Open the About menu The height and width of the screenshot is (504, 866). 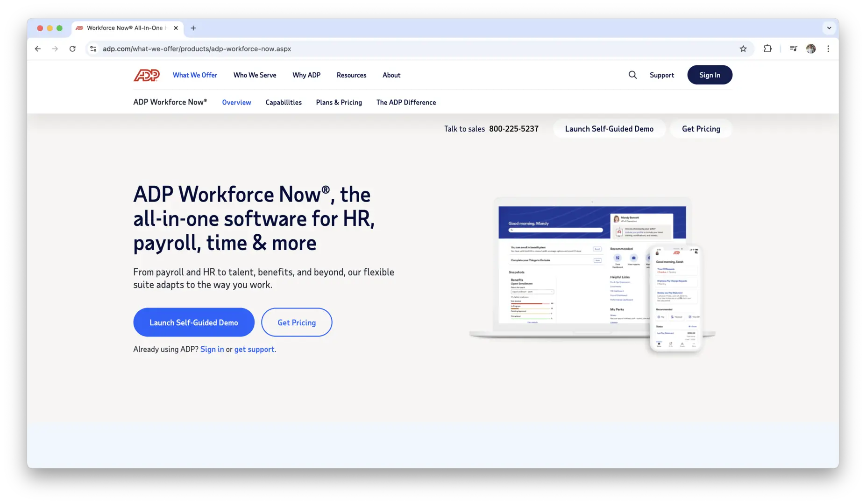pyautogui.click(x=391, y=75)
